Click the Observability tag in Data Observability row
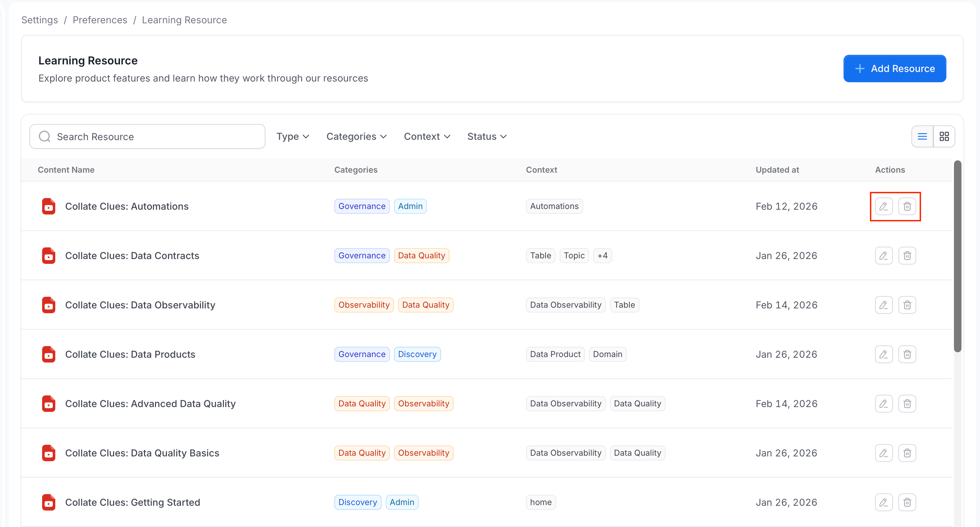The image size is (980, 527). coord(364,305)
